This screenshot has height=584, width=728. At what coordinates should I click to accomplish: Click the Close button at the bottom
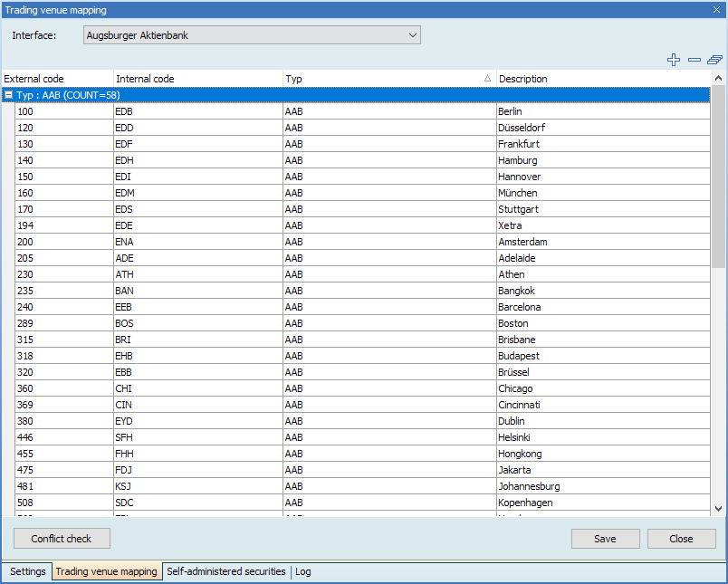[x=681, y=539]
